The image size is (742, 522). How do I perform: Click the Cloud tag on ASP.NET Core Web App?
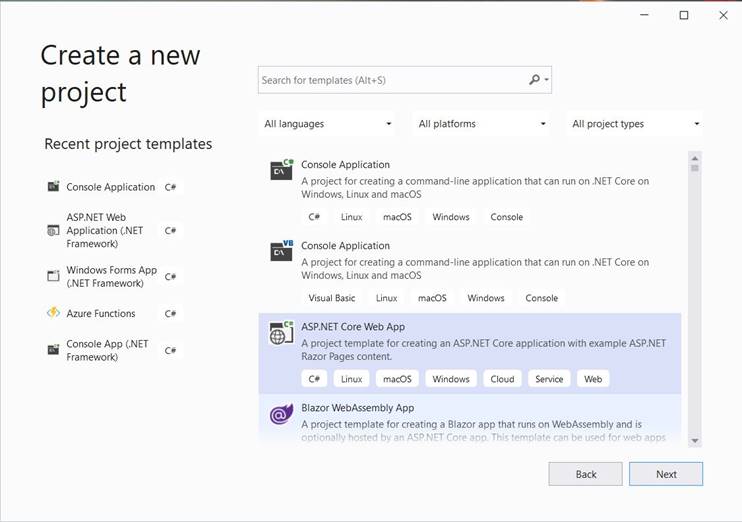click(x=502, y=379)
